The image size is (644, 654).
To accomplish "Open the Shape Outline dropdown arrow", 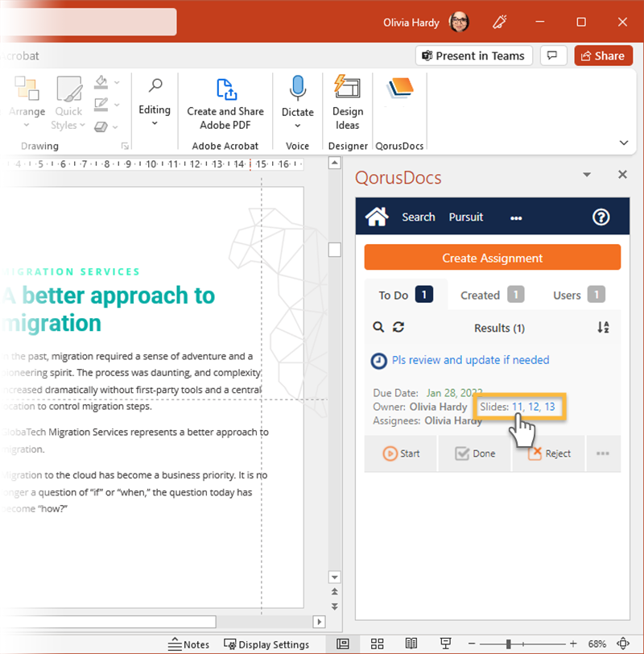I will point(118,105).
